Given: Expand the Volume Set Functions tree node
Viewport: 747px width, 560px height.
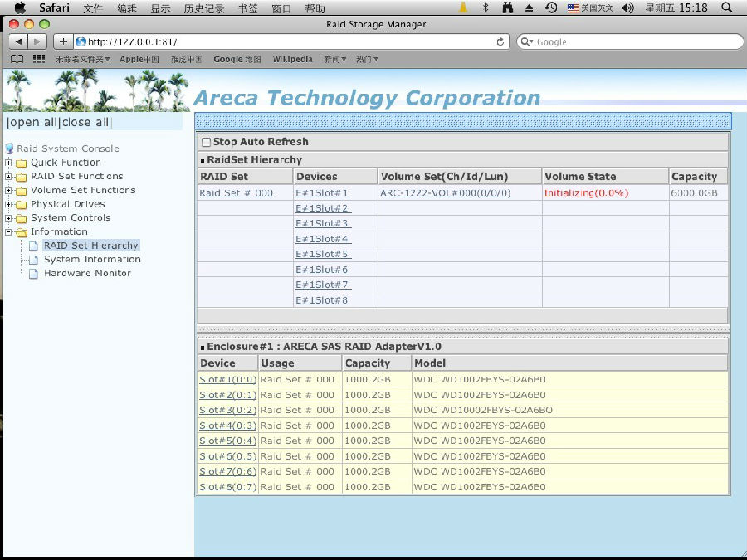Looking at the screenshot, I should click(8, 190).
